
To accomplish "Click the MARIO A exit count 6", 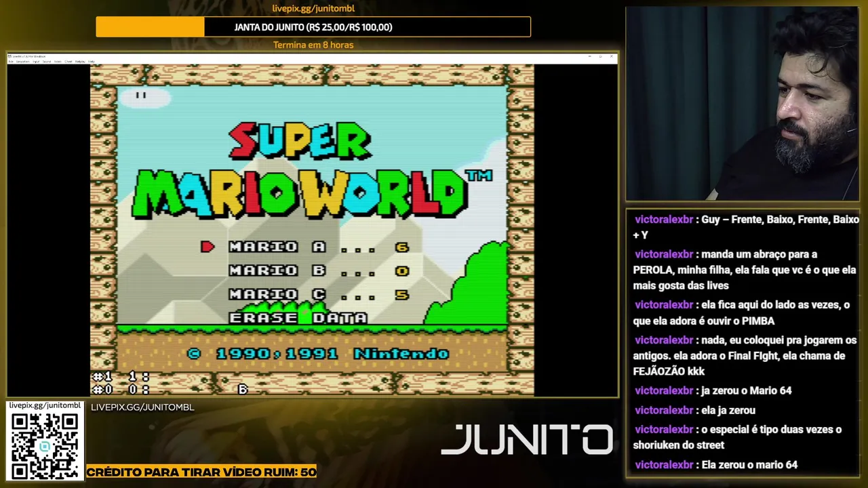I will (x=402, y=247).
